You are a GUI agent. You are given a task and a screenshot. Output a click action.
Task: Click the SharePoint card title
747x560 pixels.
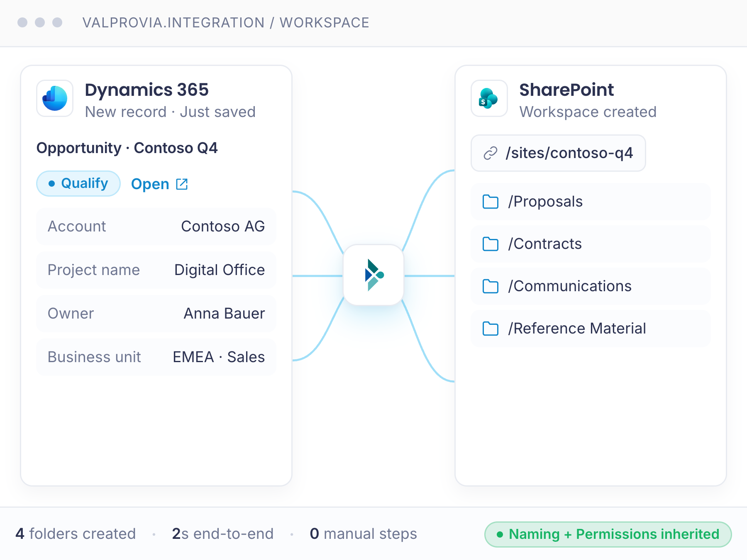click(x=566, y=90)
